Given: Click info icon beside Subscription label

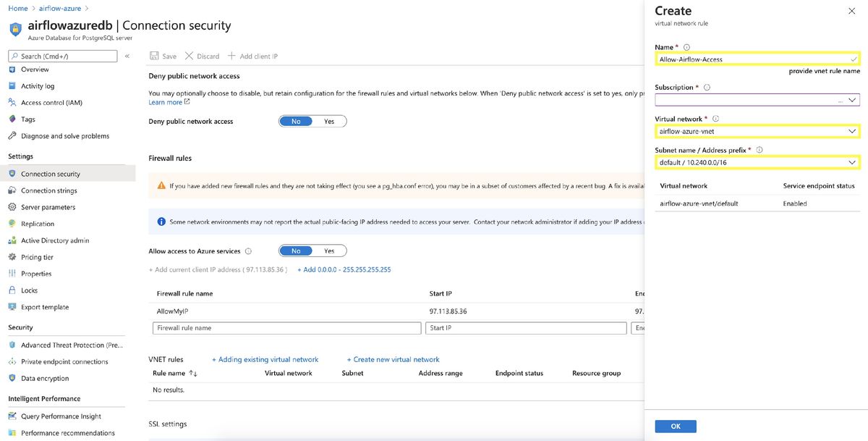Looking at the screenshot, I should (x=707, y=88).
